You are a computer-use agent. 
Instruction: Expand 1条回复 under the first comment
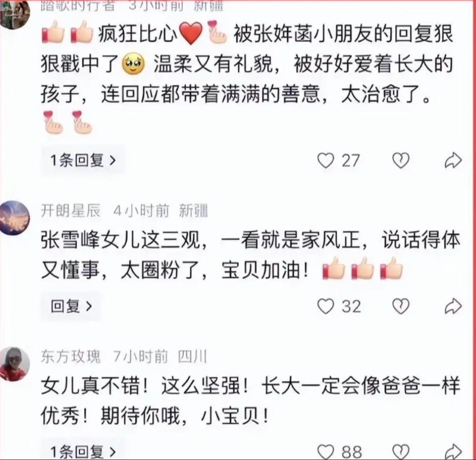(83, 160)
